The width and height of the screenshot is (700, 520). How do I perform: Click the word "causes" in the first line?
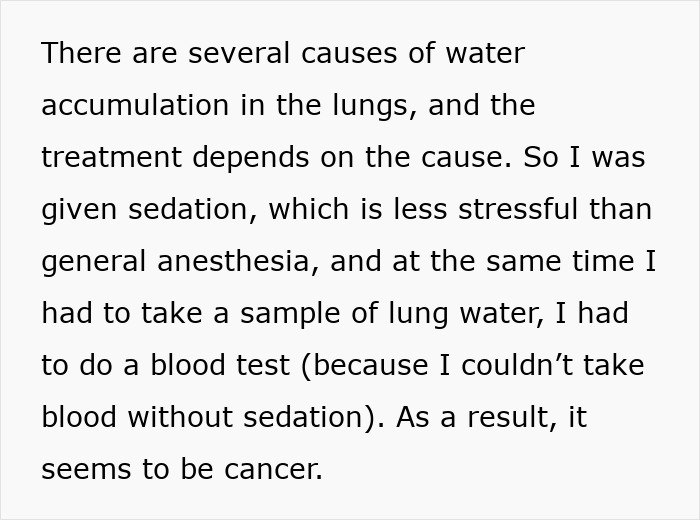[x=349, y=54]
